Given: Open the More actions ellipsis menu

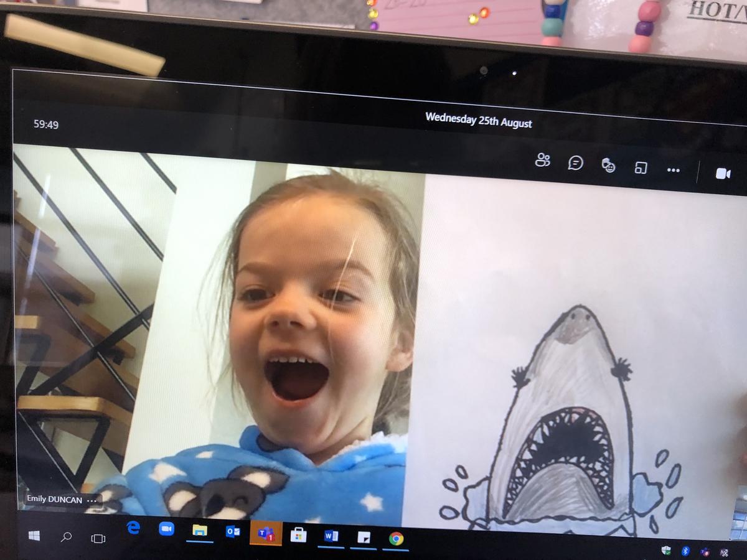Looking at the screenshot, I should coord(673,170).
